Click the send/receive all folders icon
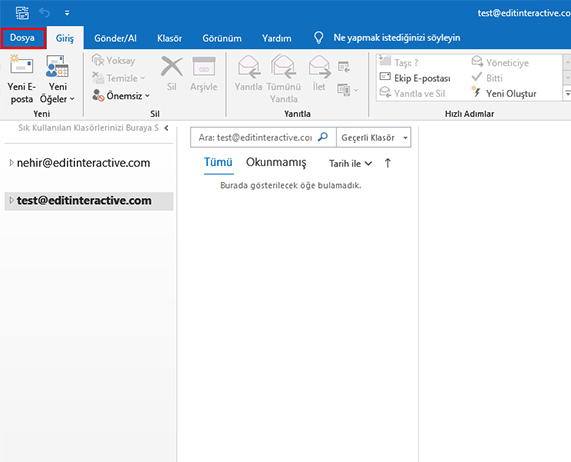The image size is (571, 462). 23,13
